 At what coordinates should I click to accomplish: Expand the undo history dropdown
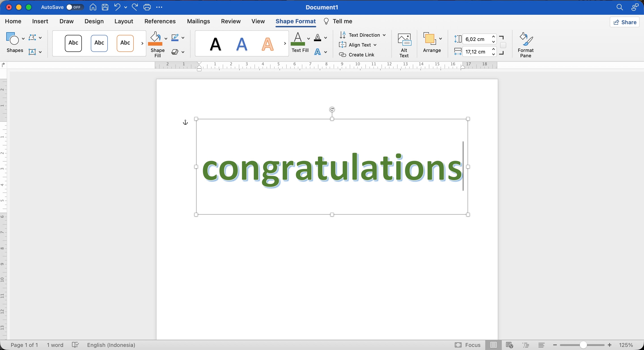point(125,8)
